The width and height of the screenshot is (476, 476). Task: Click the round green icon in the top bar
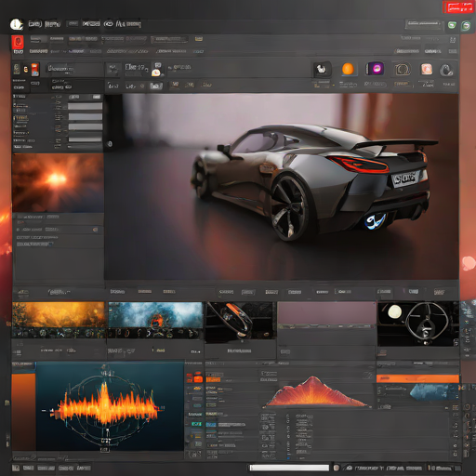tap(466, 25)
